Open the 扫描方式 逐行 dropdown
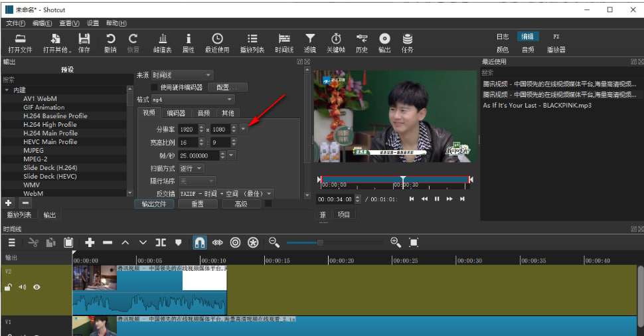Image resolution: width=644 pixels, height=336 pixels. point(191,168)
